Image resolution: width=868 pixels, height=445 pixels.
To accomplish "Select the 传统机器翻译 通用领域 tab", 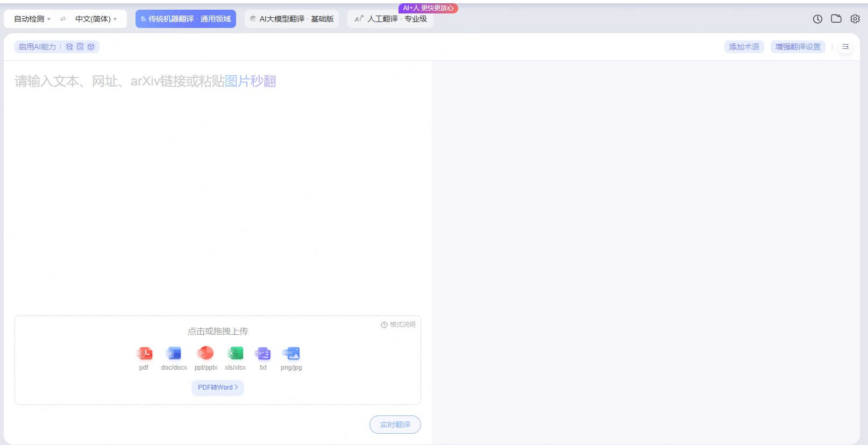I will [x=186, y=19].
